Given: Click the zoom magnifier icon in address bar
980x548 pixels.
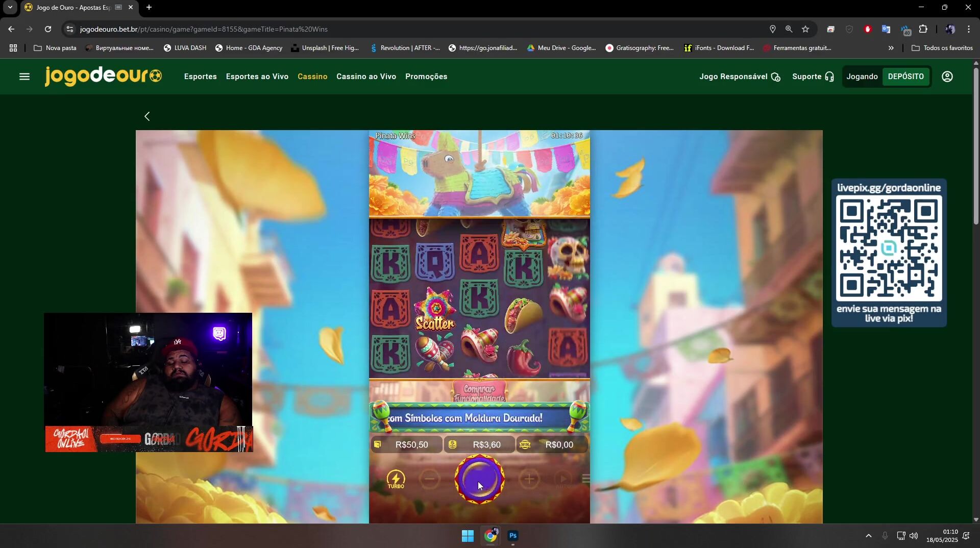Looking at the screenshot, I should point(789,29).
